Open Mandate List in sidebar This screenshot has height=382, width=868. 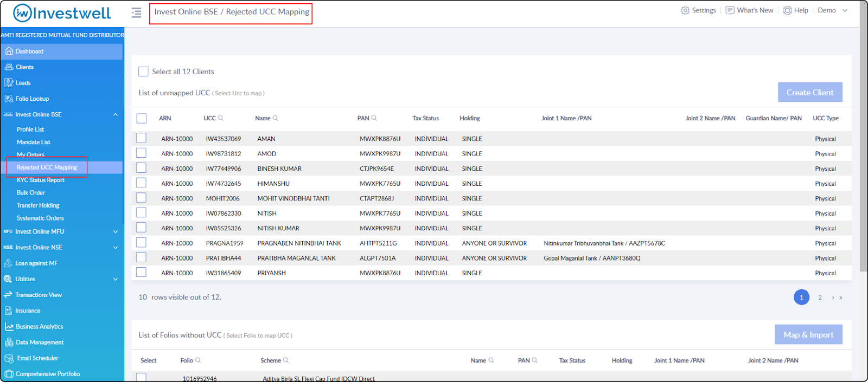tap(34, 142)
